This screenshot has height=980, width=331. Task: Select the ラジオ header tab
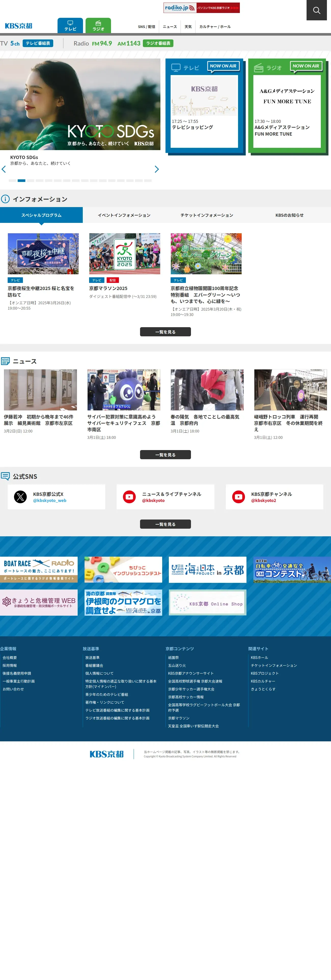pyautogui.click(x=98, y=25)
